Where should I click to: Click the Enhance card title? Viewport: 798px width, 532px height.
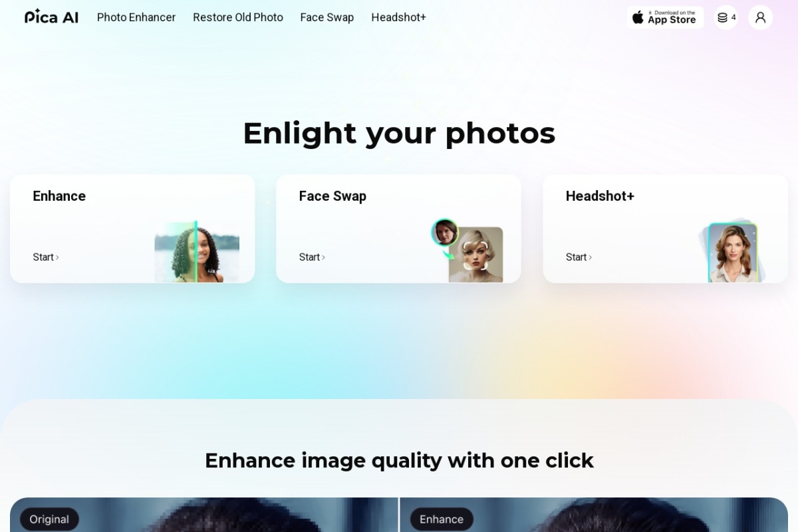pyautogui.click(x=59, y=196)
